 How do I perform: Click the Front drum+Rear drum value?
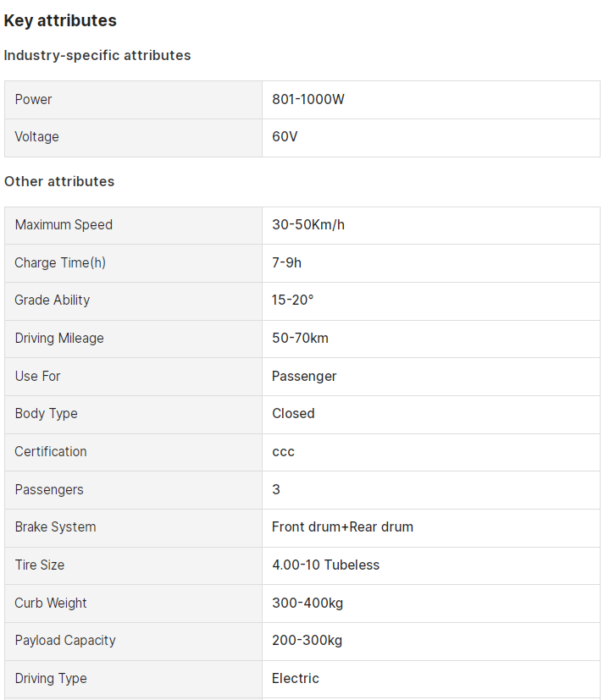coord(342,526)
